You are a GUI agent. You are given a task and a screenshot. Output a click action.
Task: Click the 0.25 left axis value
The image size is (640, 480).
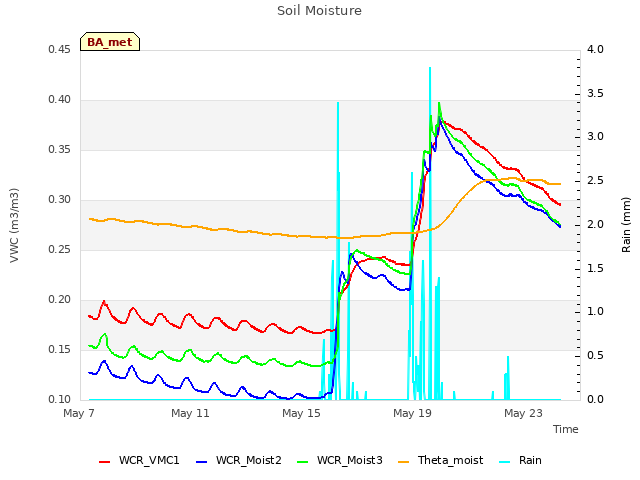click(60, 250)
